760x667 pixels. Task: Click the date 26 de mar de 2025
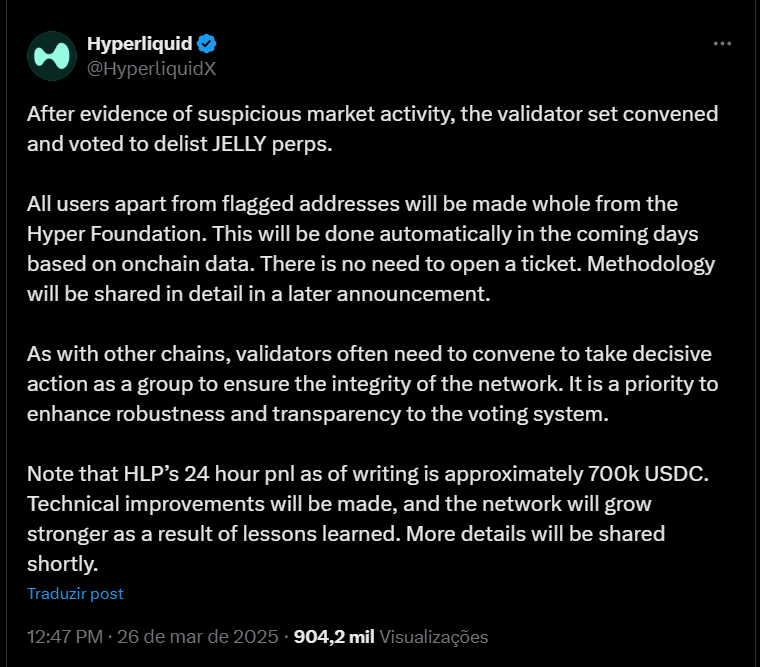pos(198,637)
